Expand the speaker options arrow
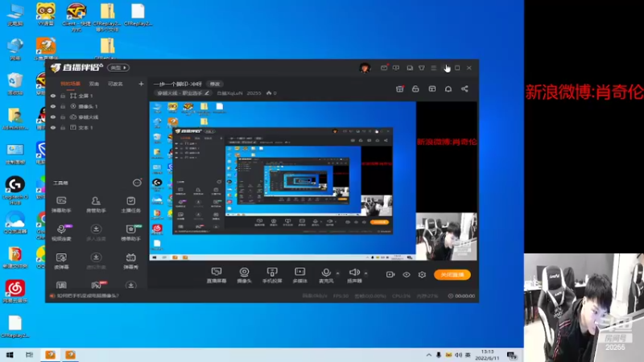 (365, 274)
